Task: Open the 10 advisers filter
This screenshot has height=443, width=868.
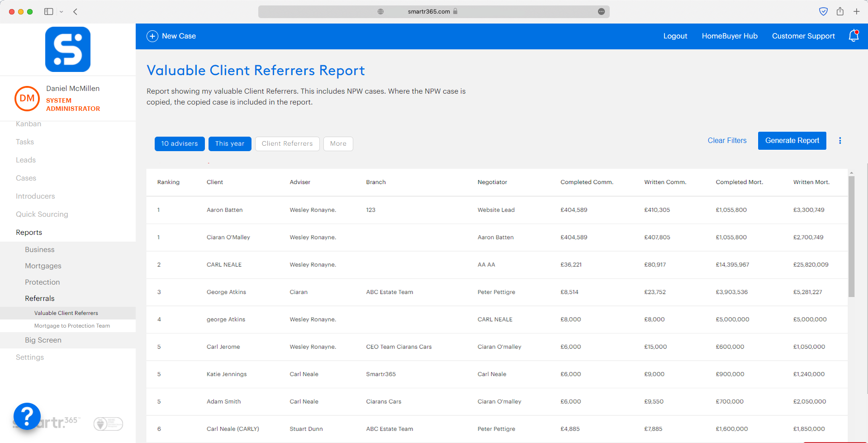Action: pos(180,144)
